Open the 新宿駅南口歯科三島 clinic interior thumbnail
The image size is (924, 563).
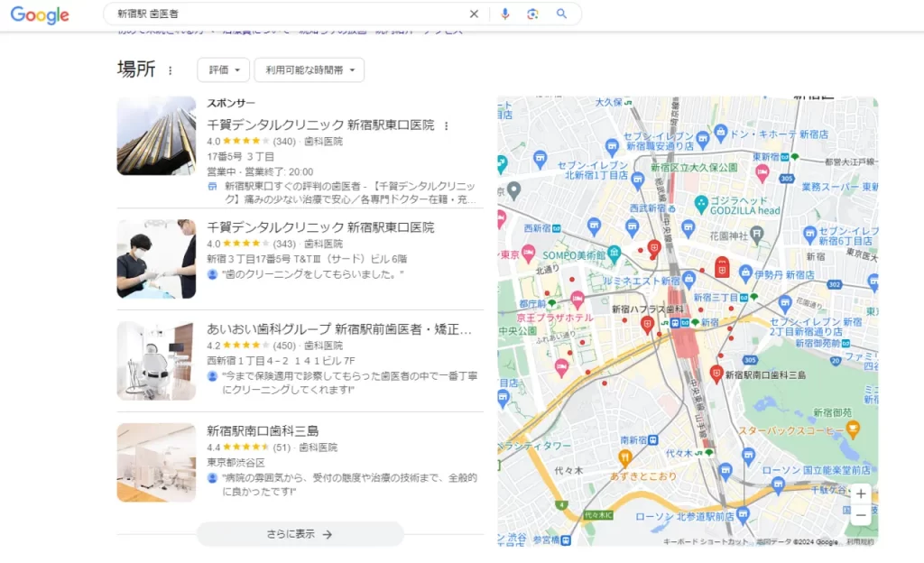(x=156, y=463)
